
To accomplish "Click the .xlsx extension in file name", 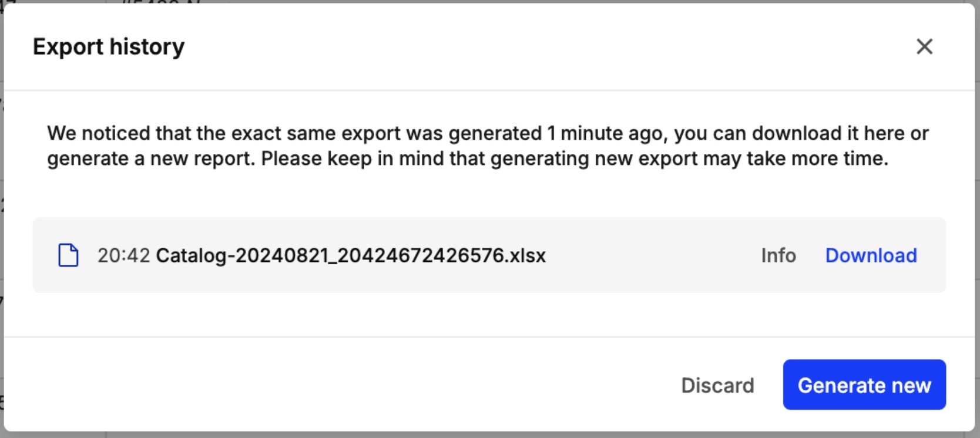I will 527,255.
